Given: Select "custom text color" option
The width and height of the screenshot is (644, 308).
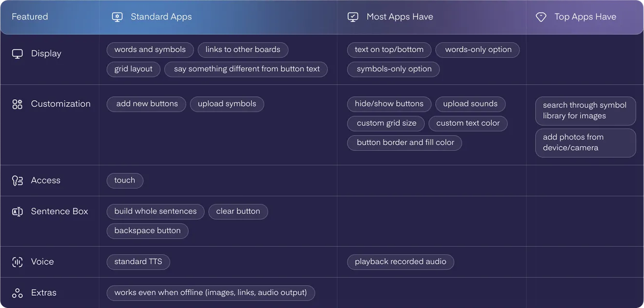Looking at the screenshot, I should [468, 123].
